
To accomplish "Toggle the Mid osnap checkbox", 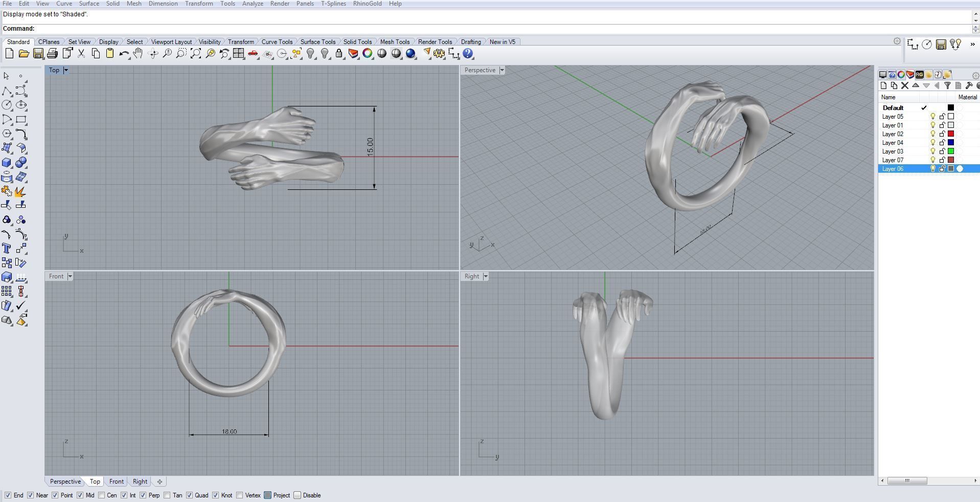I will [x=80, y=495].
